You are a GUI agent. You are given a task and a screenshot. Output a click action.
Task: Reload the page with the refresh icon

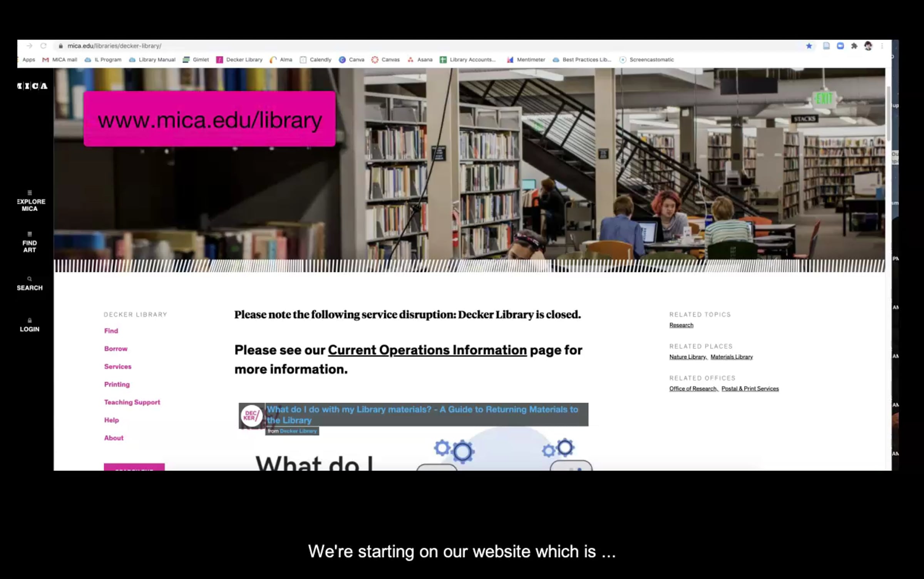coord(44,46)
